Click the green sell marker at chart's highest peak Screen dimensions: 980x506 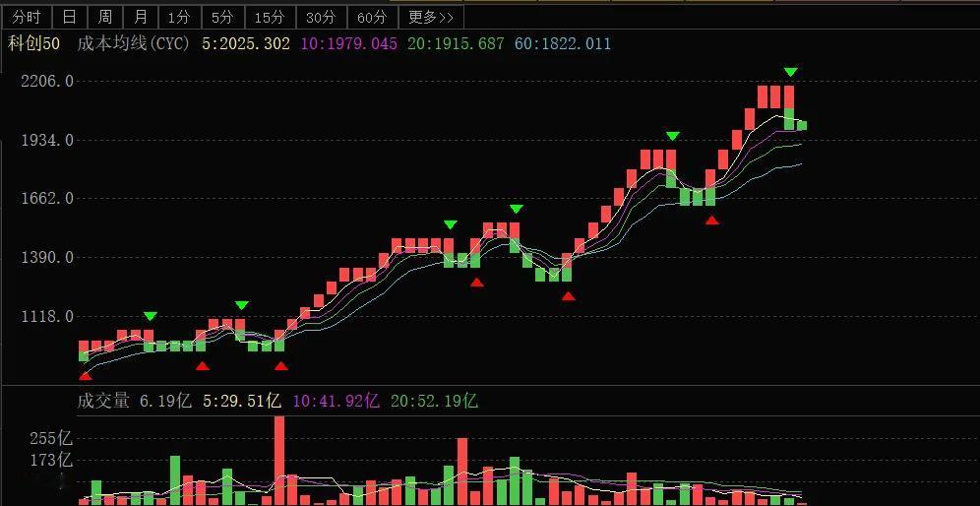point(791,73)
